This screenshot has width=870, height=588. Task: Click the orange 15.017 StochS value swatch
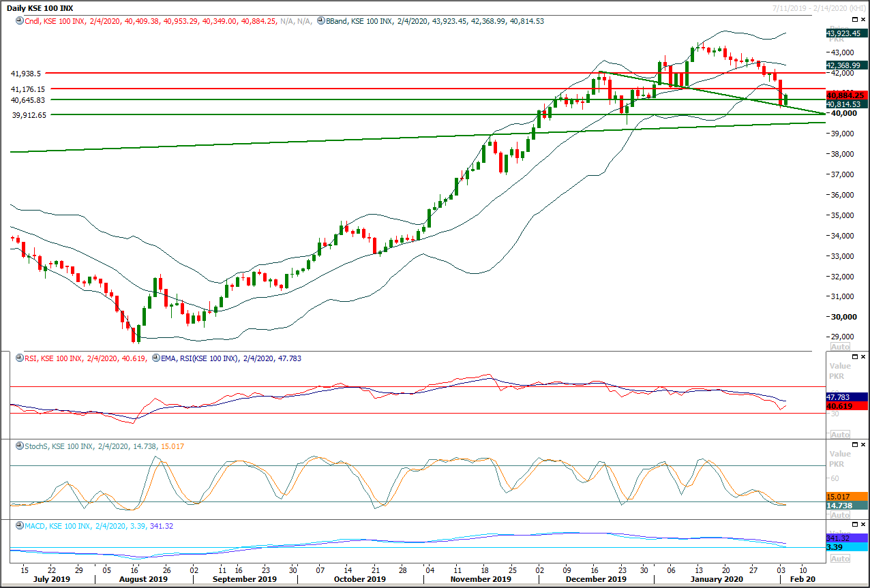(x=837, y=497)
